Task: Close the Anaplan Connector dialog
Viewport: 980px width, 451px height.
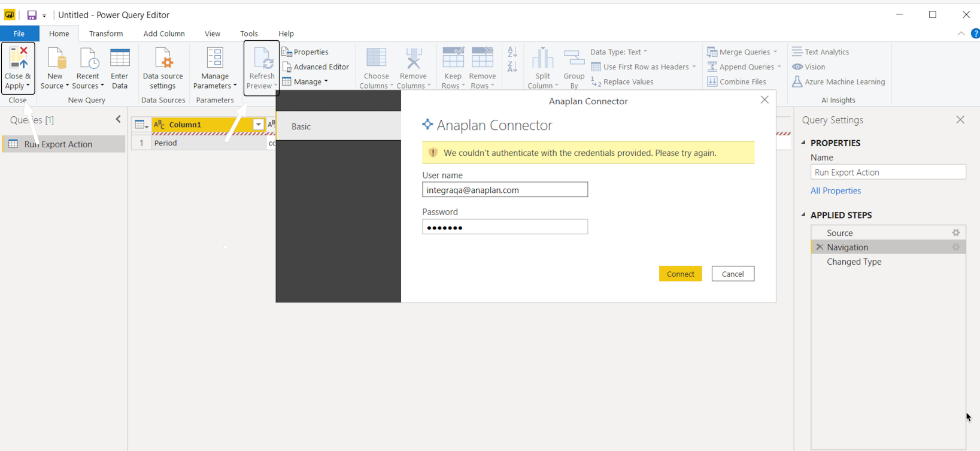Action: click(764, 100)
